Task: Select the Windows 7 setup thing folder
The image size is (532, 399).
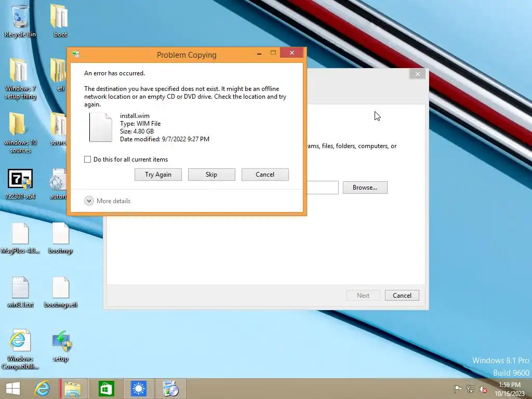Action: [20, 79]
